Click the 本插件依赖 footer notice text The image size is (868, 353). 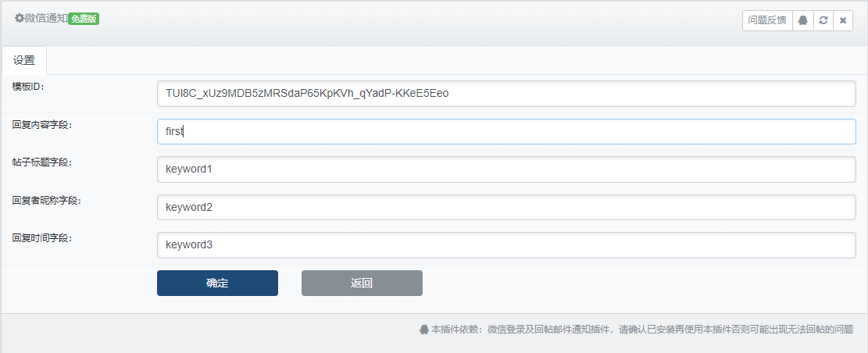click(642, 330)
